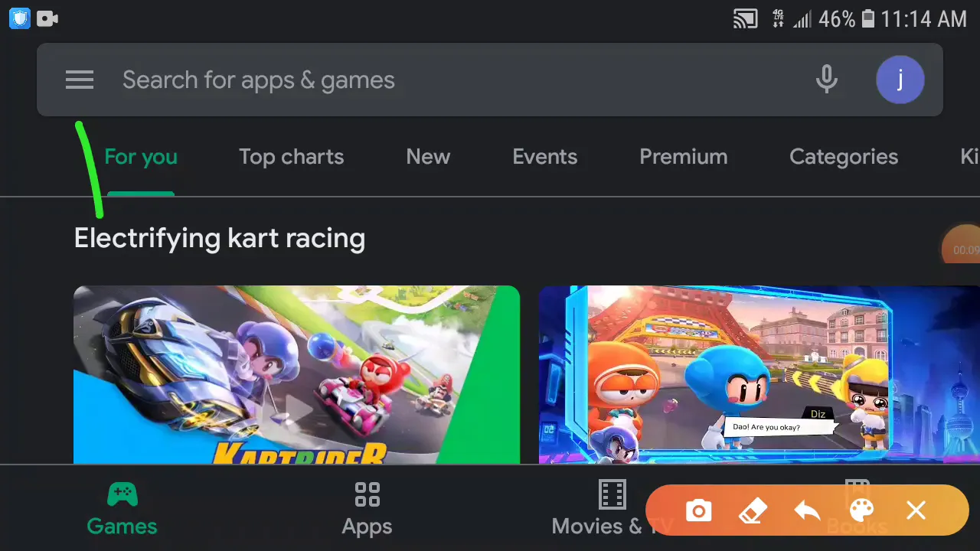Open the Premium tab
980x551 pixels.
(x=683, y=157)
